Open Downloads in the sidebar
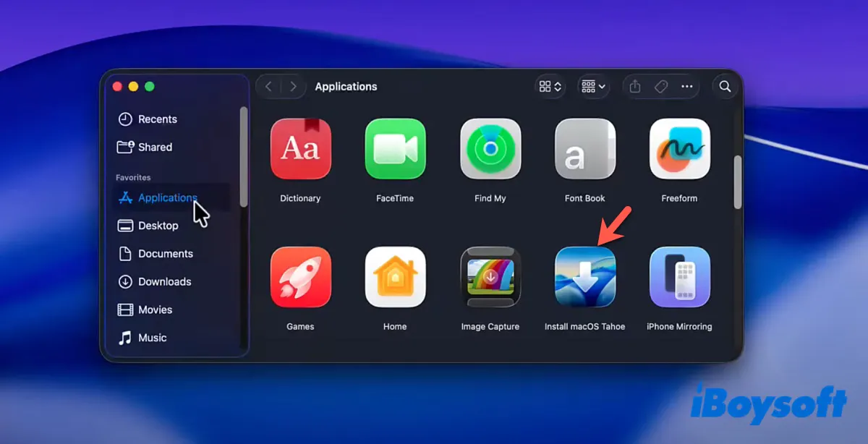The width and height of the screenshot is (868, 444). [x=172, y=282]
